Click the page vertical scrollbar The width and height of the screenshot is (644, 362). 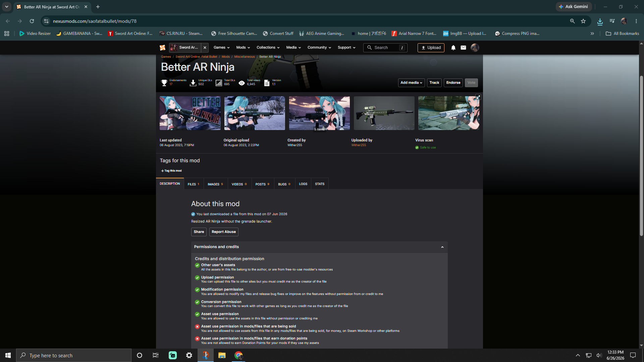tap(641, 156)
